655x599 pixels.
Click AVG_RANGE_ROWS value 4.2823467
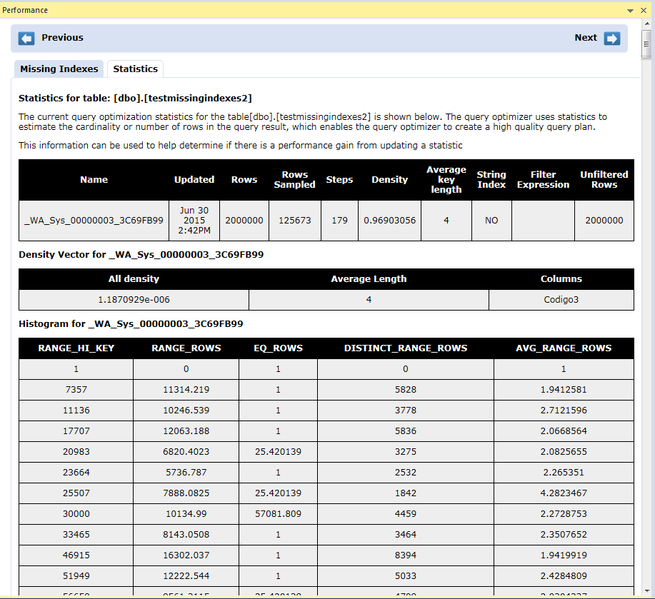pyautogui.click(x=564, y=493)
